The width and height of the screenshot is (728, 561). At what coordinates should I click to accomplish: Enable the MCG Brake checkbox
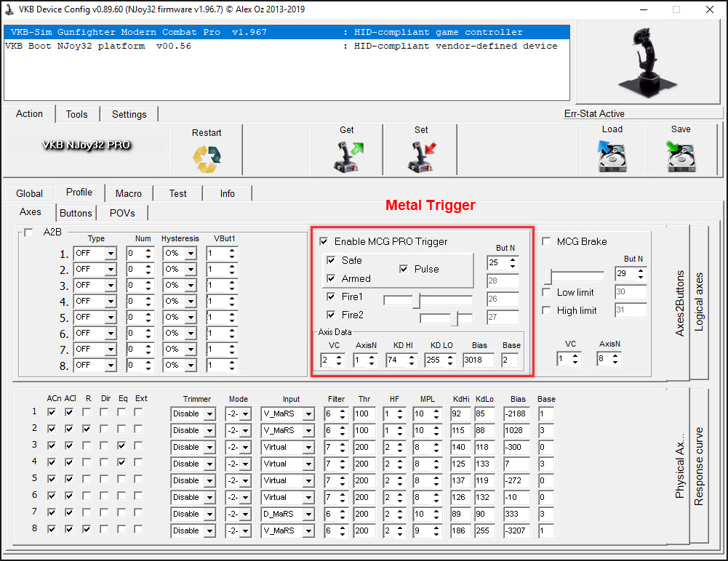pyautogui.click(x=546, y=241)
